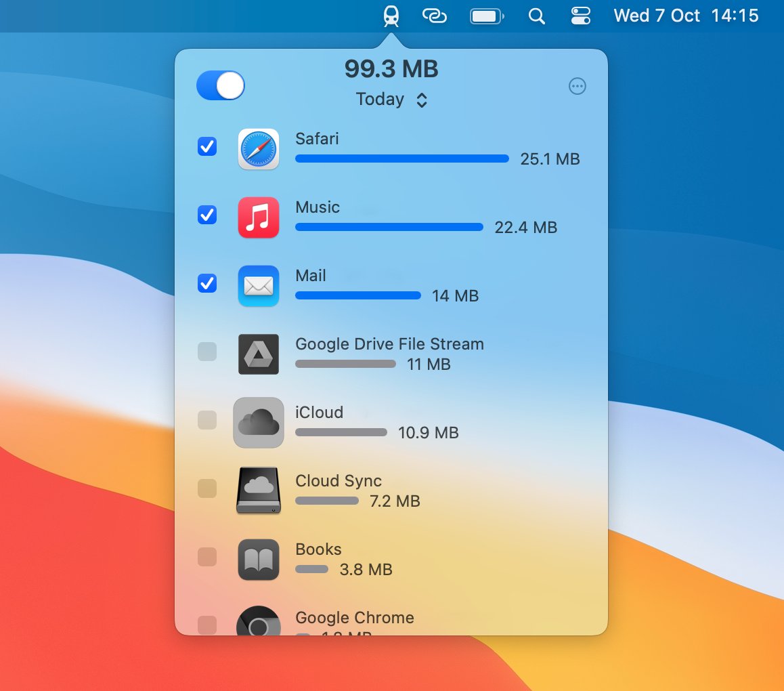Click the 99.3 MB total usage text
The height and width of the screenshot is (691, 784).
point(391,69)
